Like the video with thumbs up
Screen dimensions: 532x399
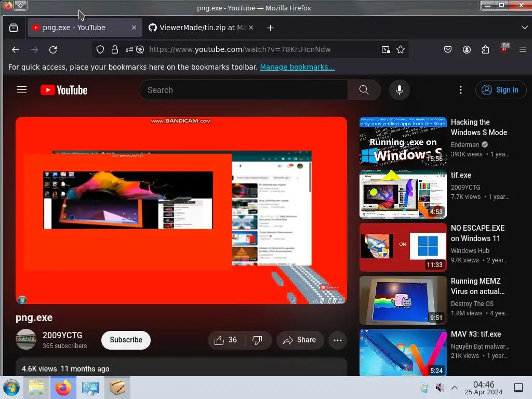(x=226, y=340)
